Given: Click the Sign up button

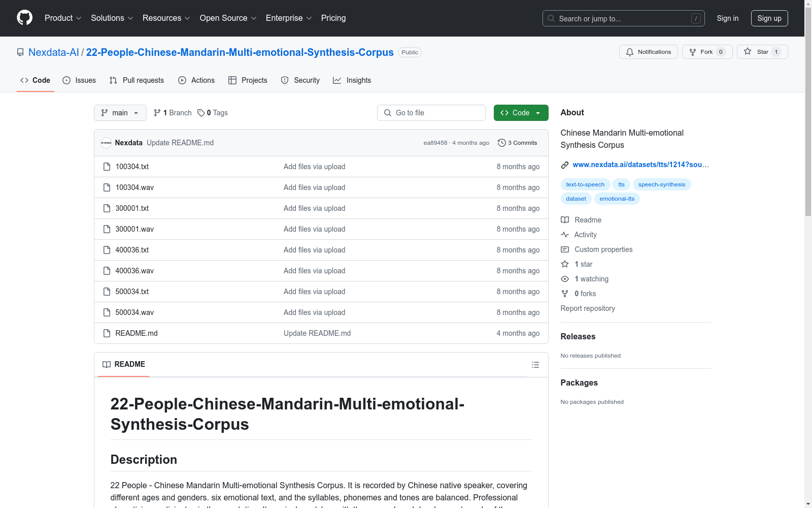Looking at the screenshot, I should pos(769,18).
